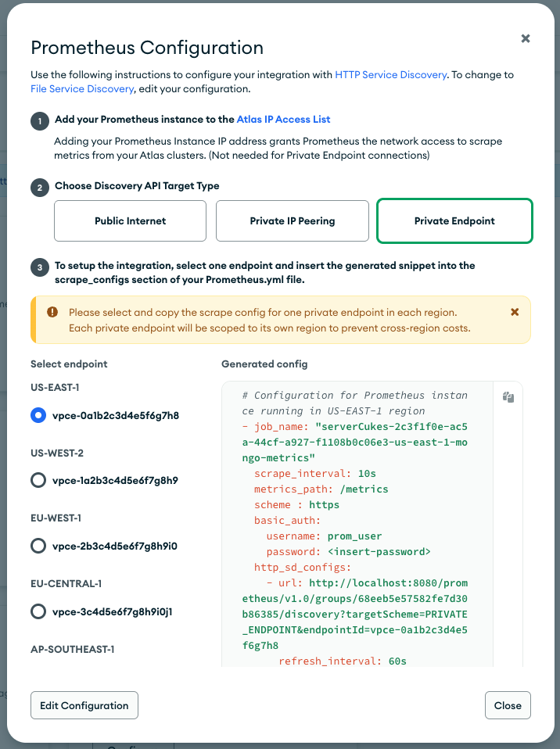
Task: Select endpoint vpce-1a2b3c4d5e6f7g8h9 for US-WEST-2
Action: pos(38,481)
